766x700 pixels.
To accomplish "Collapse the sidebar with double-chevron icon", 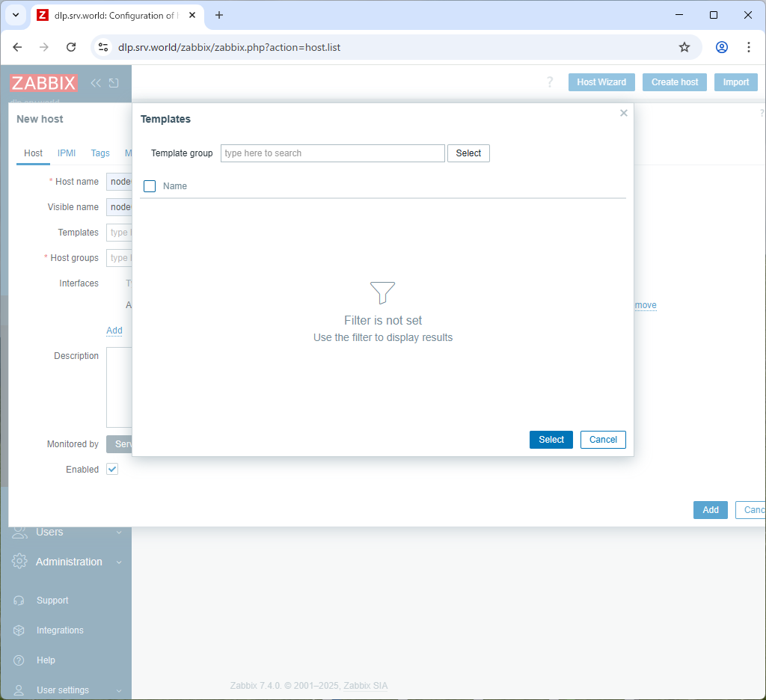I will point(96,83).
